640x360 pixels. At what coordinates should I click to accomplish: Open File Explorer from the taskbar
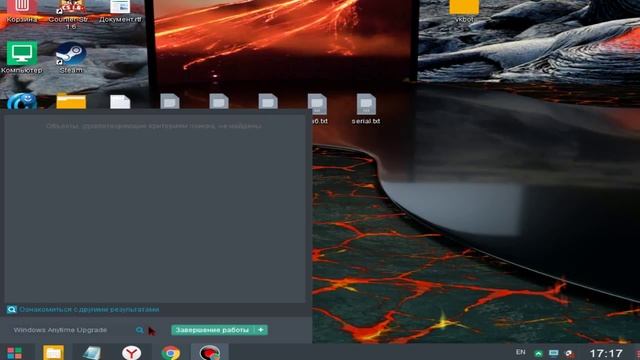[53, 353]
